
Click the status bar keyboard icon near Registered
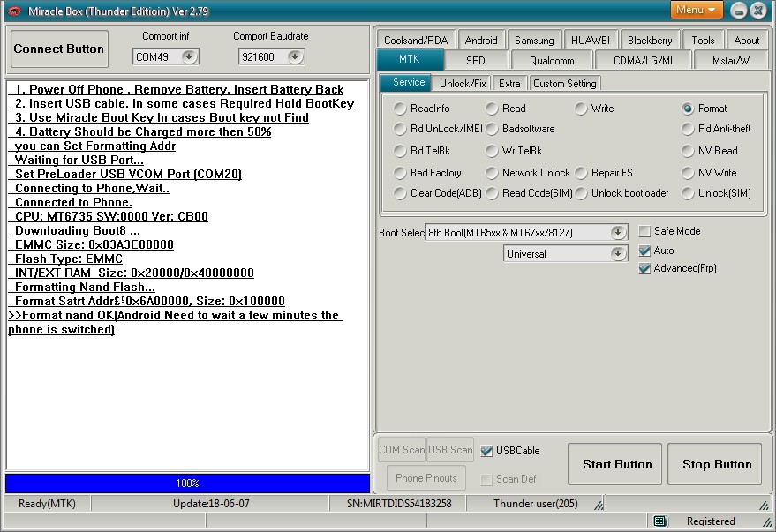659,521
